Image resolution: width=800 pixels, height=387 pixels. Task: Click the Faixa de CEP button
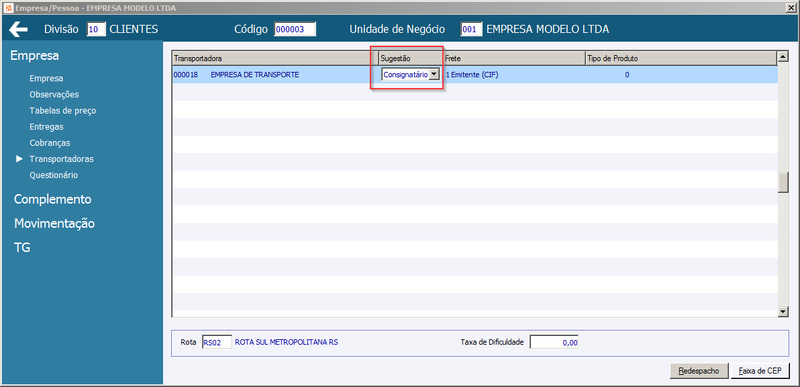(x=760, y=371)
